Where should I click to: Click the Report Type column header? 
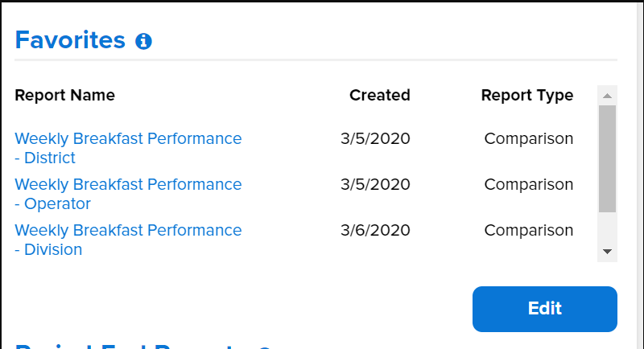click(x=526, y=96)
